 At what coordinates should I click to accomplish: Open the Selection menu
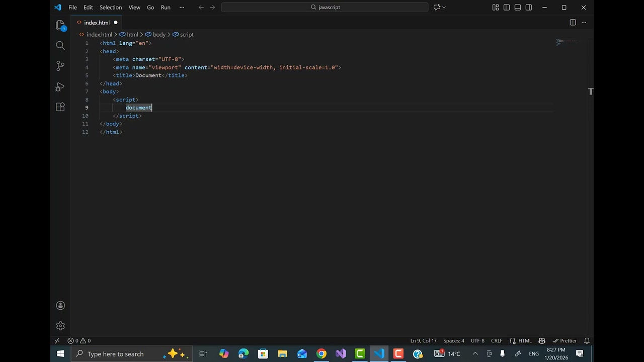click(111, 8)
